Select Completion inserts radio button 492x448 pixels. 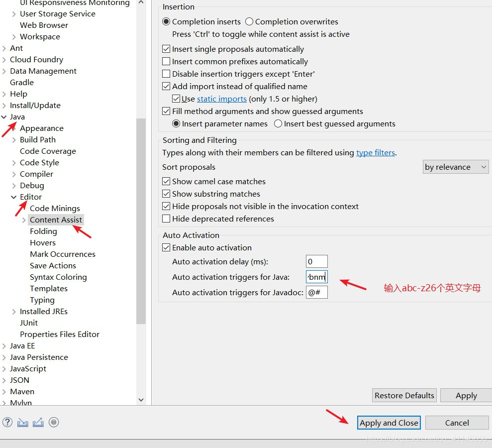(166, 22)
